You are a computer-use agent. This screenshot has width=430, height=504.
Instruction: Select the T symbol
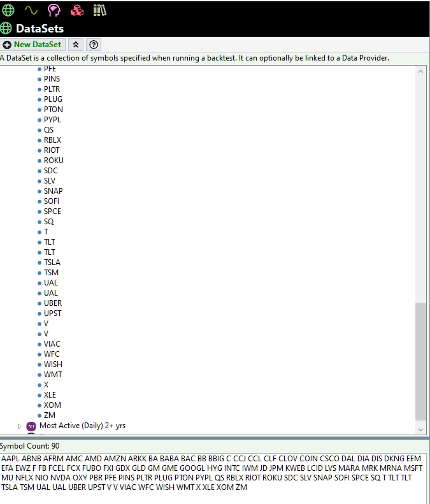(x=46, y=232)
